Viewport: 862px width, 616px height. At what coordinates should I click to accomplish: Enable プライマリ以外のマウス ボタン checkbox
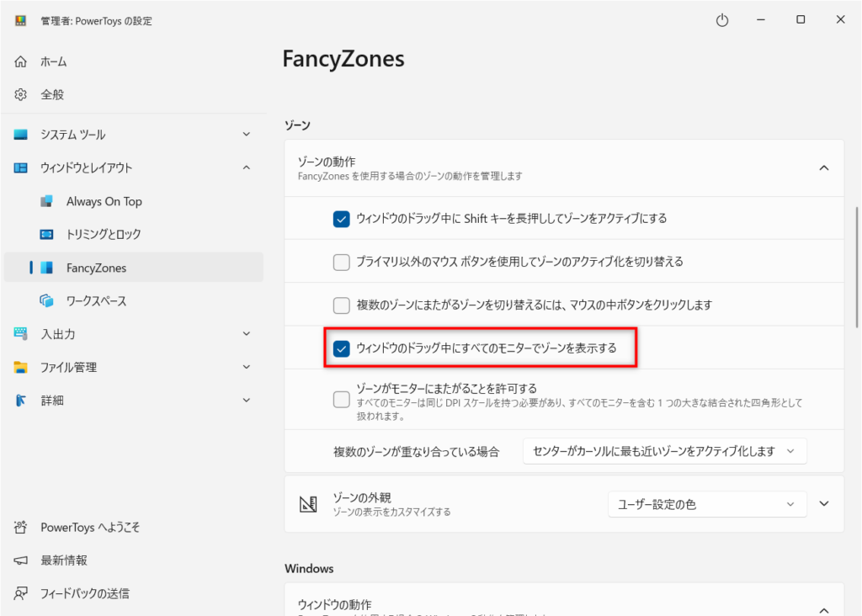[342, 262]
